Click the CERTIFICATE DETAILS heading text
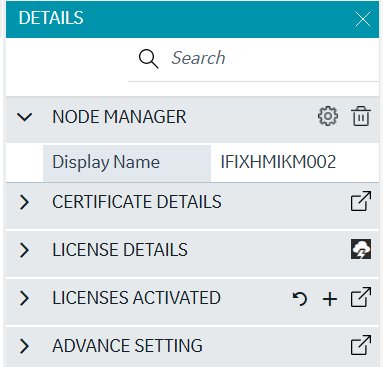Image resolution: width=383 pixels, height=367 pixels. [137, 202]
